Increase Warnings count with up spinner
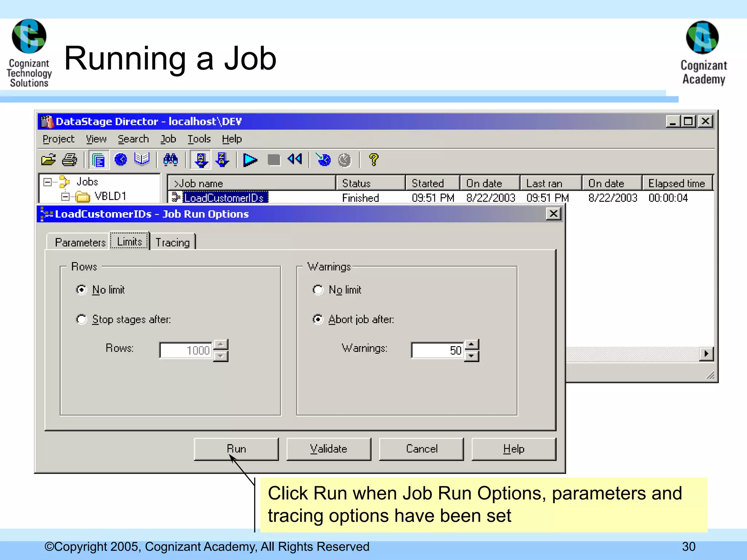The width and height of the screenshot is (747, 560). (472, 345)
